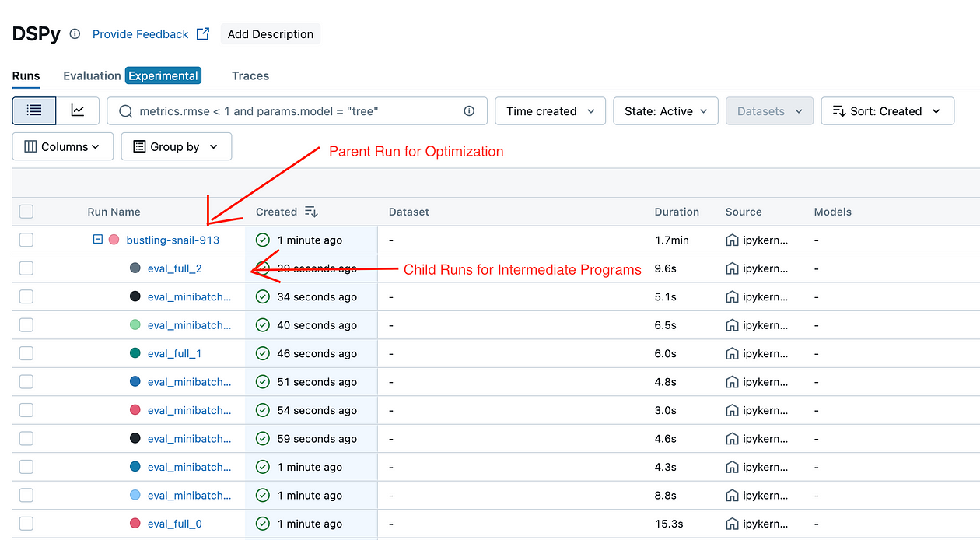Screen dimensions: 980x540
Task: Collapse the child runs of bustling-snail-913
Action: click(x=96, y=240)
